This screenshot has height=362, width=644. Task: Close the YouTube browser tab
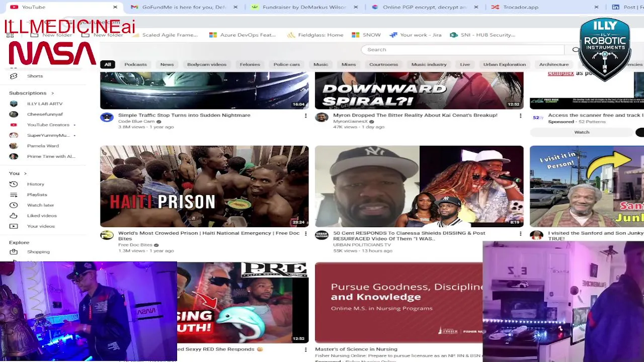tap(115, 7)
